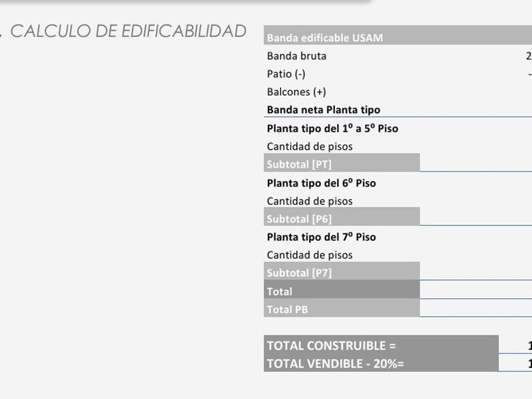
Task: Select the Balcones (+) row label
Action: pyautogui.click(x=296, y=92)
